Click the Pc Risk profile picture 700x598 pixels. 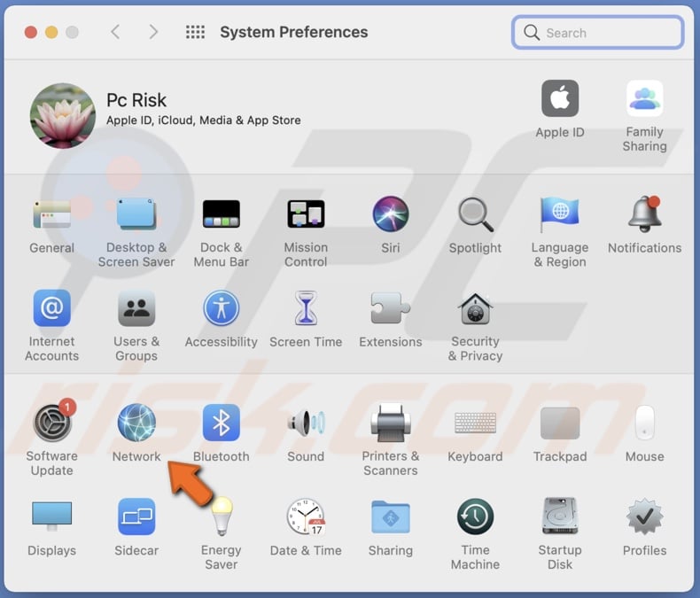pyautogui.click(x=63, y=115)
